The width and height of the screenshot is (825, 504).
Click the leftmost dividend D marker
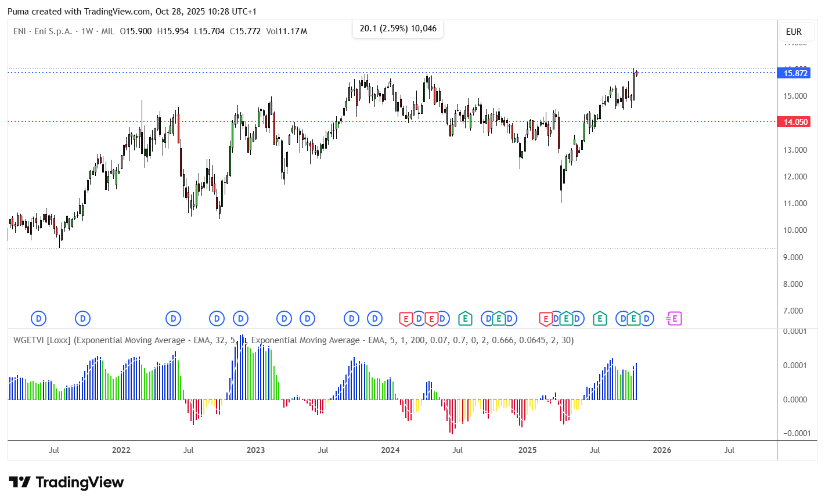[38, 318]
